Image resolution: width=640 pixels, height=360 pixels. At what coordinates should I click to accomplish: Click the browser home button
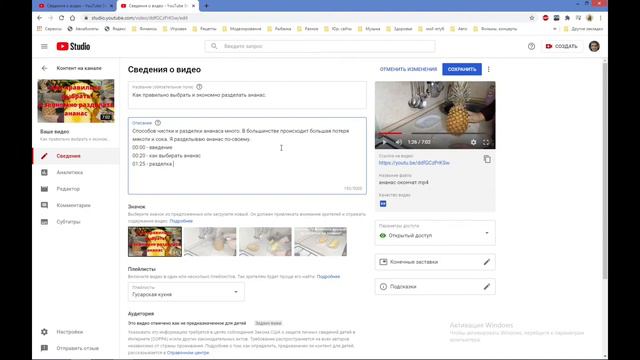click(72, 18)
